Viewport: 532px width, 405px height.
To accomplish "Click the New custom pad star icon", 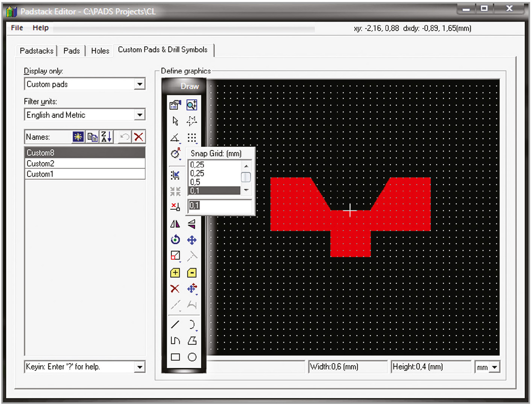I will click(78, 137).
